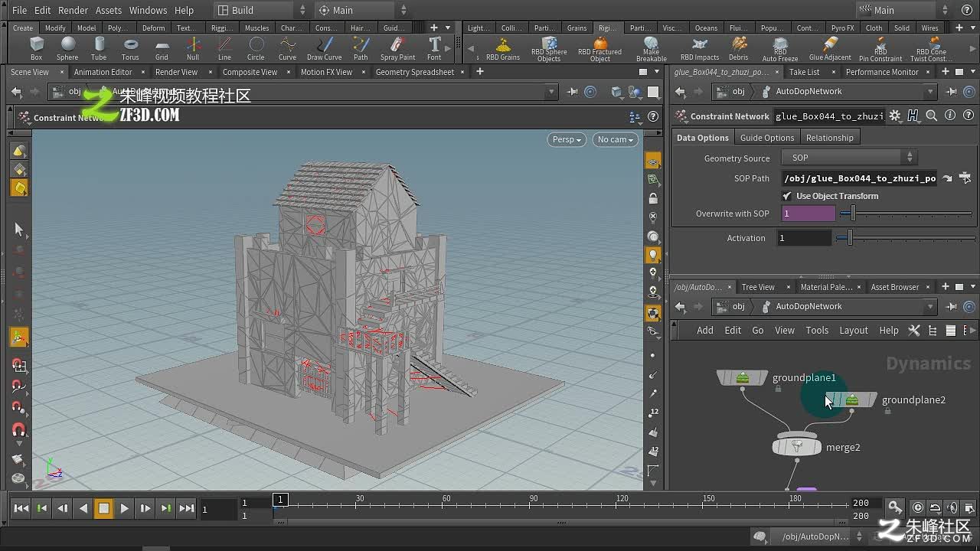Select the Tube shelf tool
Viewport: 980px width, 551px height.
tap(99, 48)
